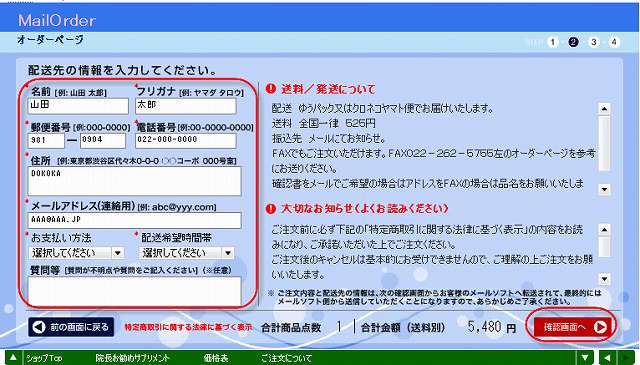Click scroll-up arrow of 送料／発送について text box

[x=604, y=109]
